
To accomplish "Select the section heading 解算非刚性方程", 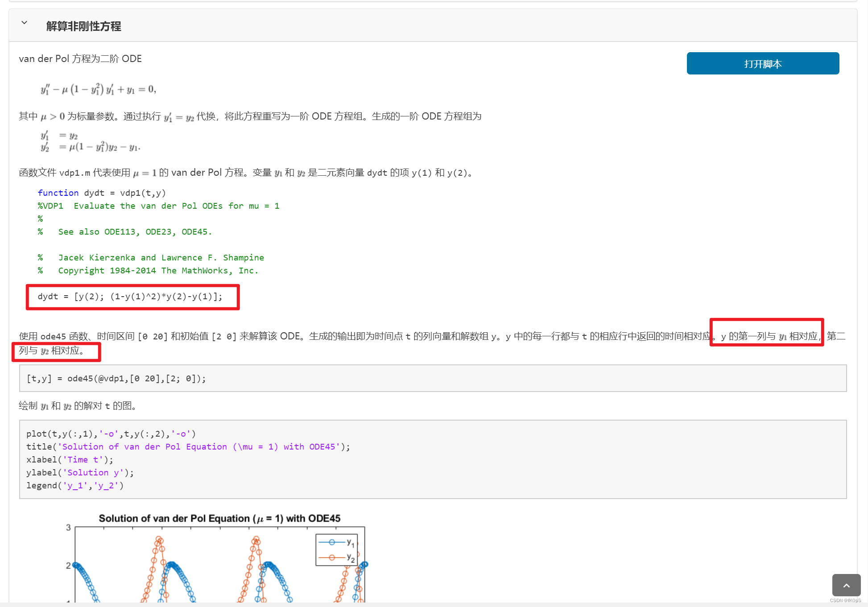I will click(83, 26).
